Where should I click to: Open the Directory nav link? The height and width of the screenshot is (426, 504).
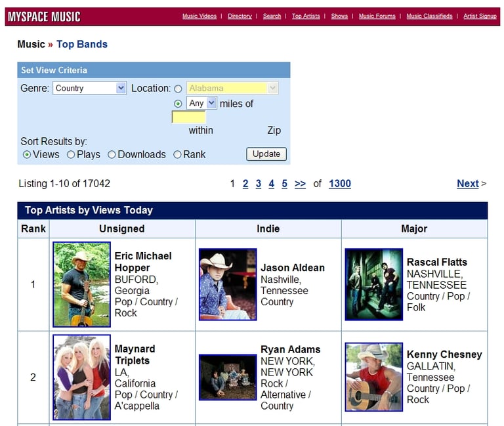(240, 16)
